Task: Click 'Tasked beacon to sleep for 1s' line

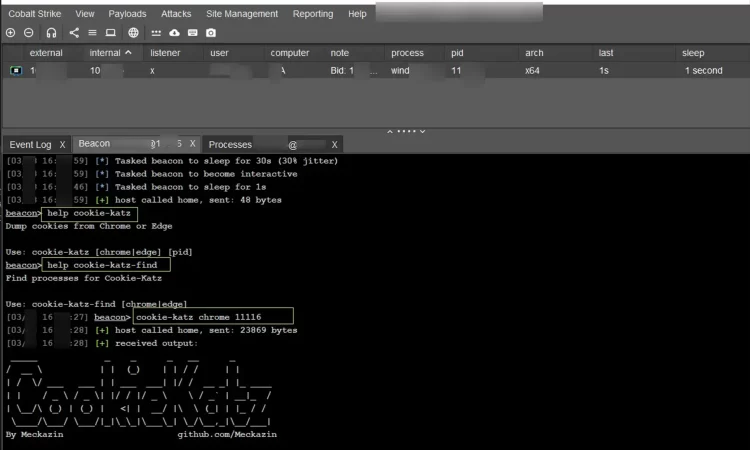Action: click(190, 187)
